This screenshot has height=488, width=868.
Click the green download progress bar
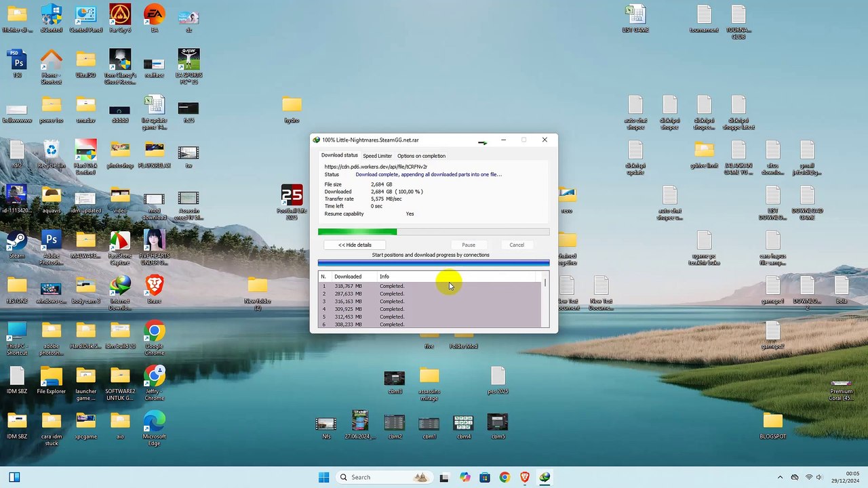click(x=433, y=232)
